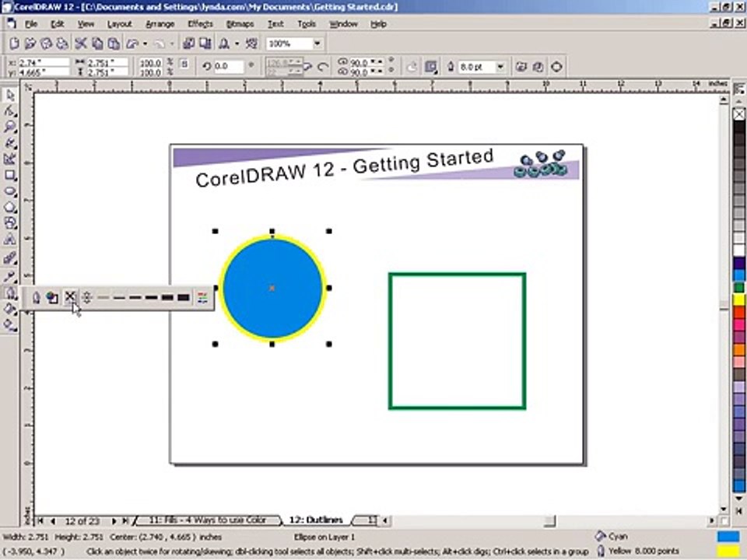Click the Cut scissors icon
Viewport: 747px width, 560px height.
(x=81, y=44)
